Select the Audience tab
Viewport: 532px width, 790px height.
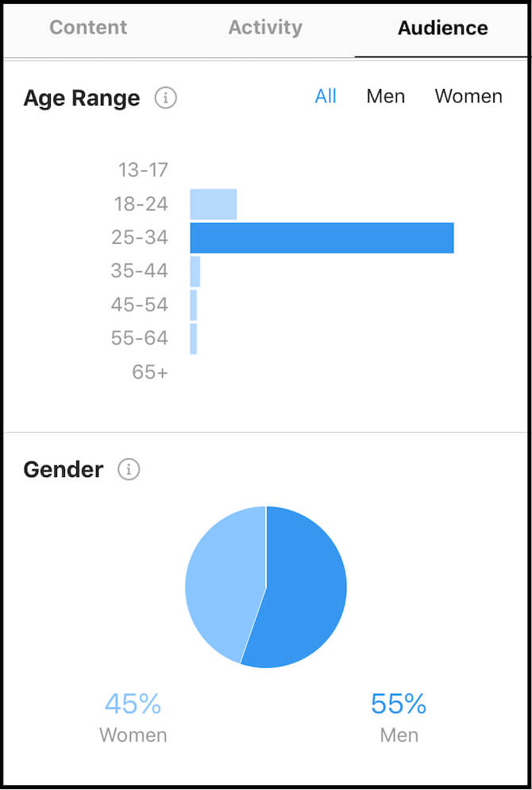[442, 28]
